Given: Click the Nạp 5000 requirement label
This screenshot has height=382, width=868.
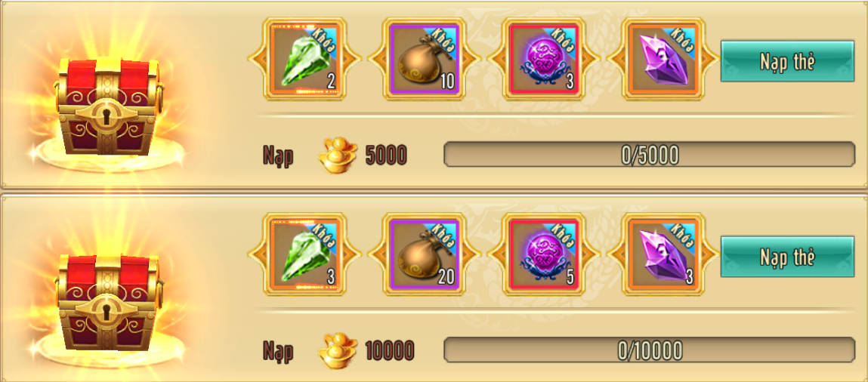Looking at the screenshot, I should pyautogui.click(x=335, y=156).
